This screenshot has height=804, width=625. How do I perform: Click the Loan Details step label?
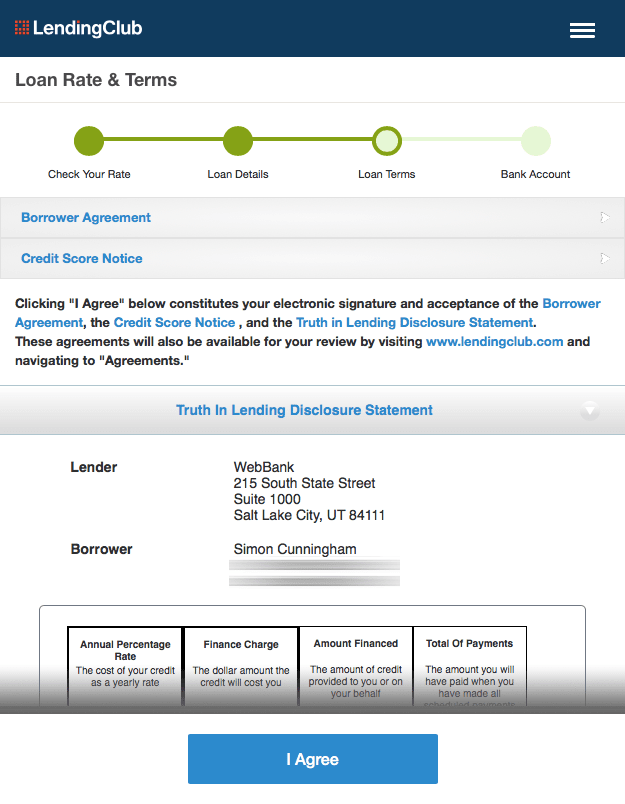point(238,174)
